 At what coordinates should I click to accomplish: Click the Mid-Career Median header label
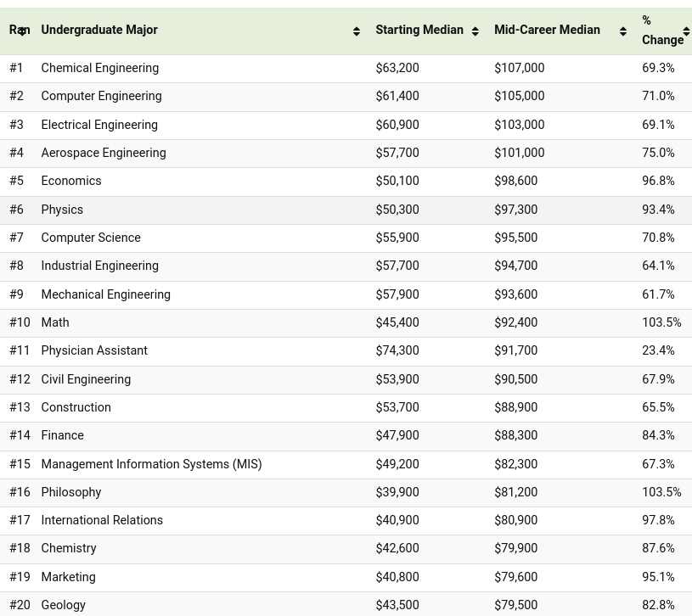point(547,30)
